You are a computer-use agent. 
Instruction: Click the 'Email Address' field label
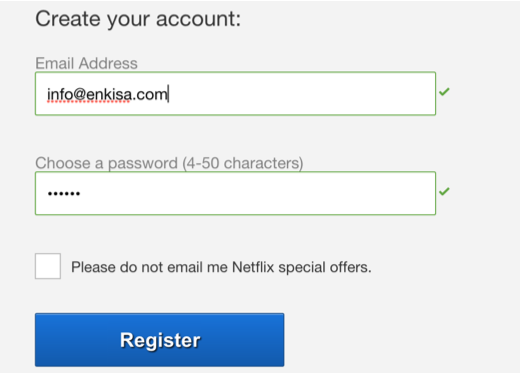pos(86,63)
